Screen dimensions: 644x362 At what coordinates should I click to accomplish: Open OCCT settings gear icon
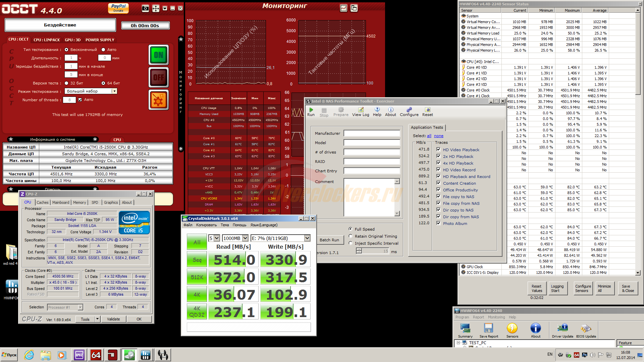(x=158, y=100)
